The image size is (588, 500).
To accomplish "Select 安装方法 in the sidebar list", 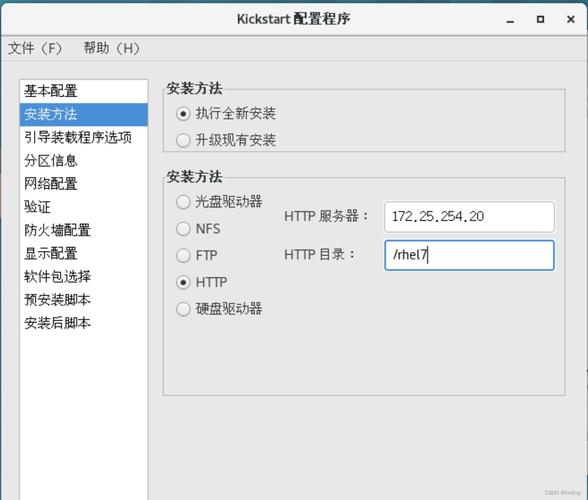I will (x=84, y=114).
